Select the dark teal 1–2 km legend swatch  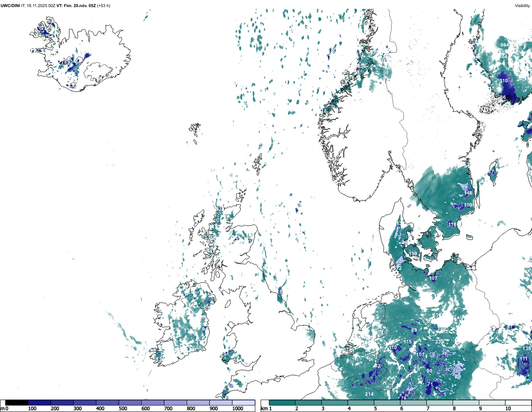pyautogui.click(x=282, y=402)
